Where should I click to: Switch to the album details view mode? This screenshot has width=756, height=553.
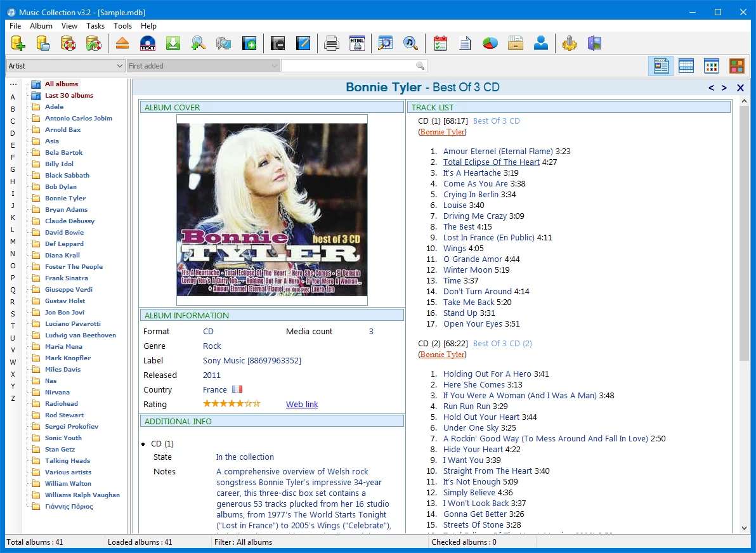661,66
